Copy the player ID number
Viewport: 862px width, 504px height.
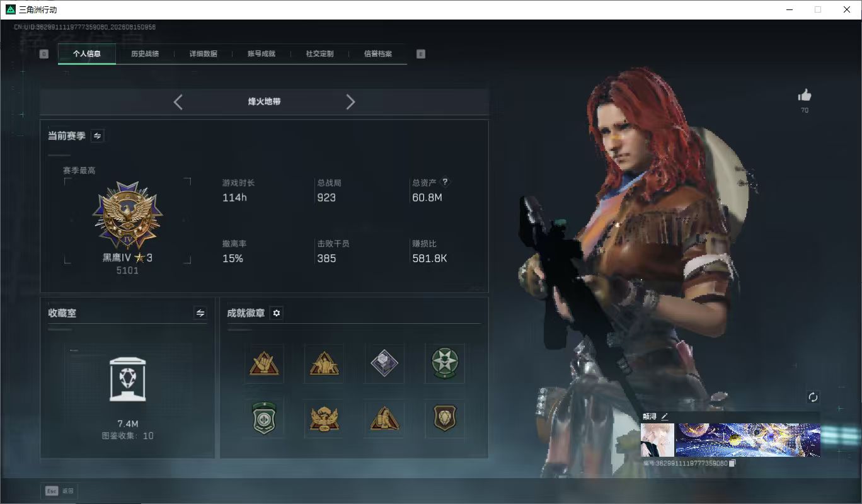pos(732,463)
